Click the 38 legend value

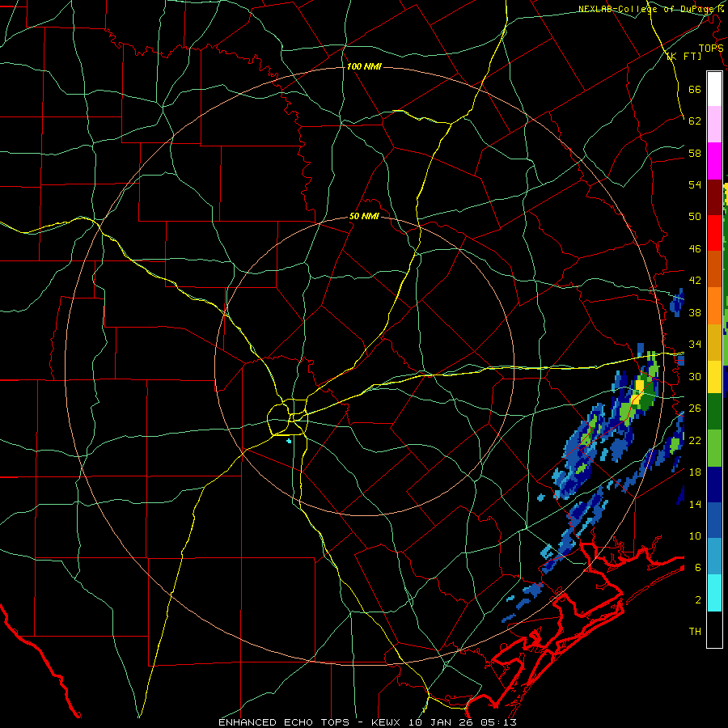click(695, 312)
